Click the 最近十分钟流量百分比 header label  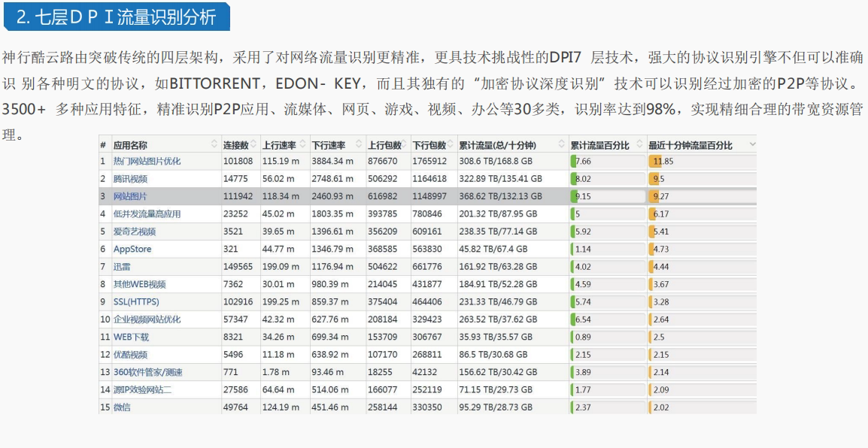690,145
